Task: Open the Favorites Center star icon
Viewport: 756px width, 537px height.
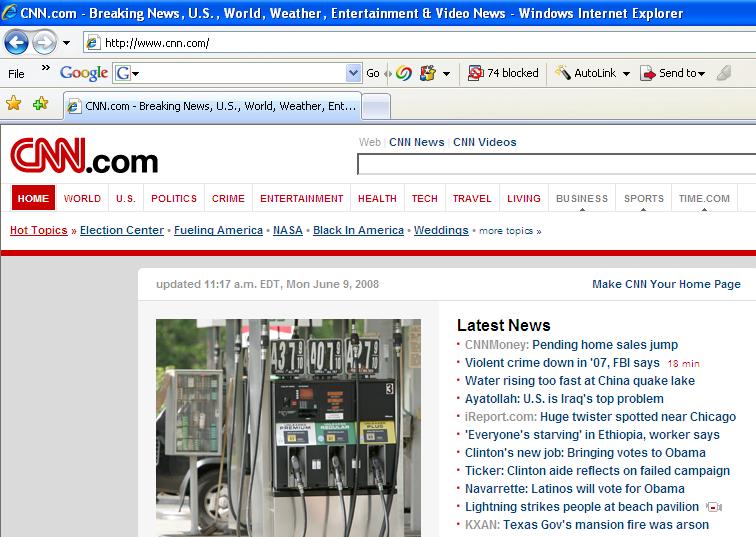Action: coord(14,104)
